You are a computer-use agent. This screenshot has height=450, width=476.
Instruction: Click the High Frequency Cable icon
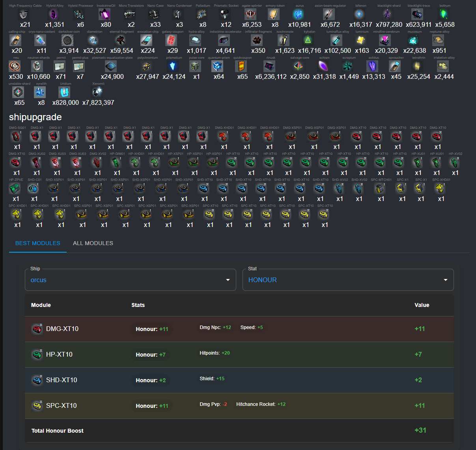coord(24,15)
